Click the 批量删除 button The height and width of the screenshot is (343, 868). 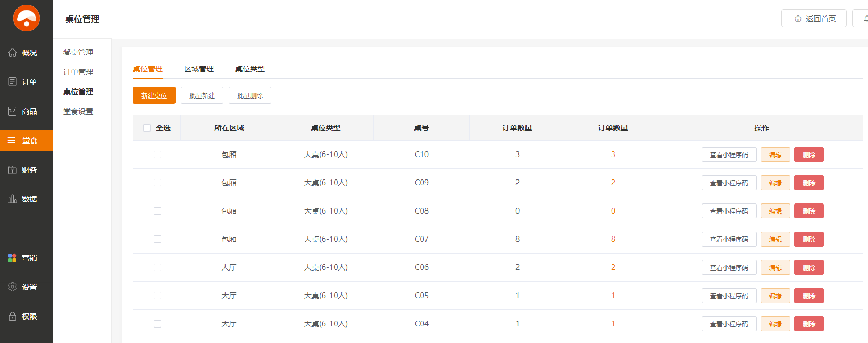[x=250, y=95]
